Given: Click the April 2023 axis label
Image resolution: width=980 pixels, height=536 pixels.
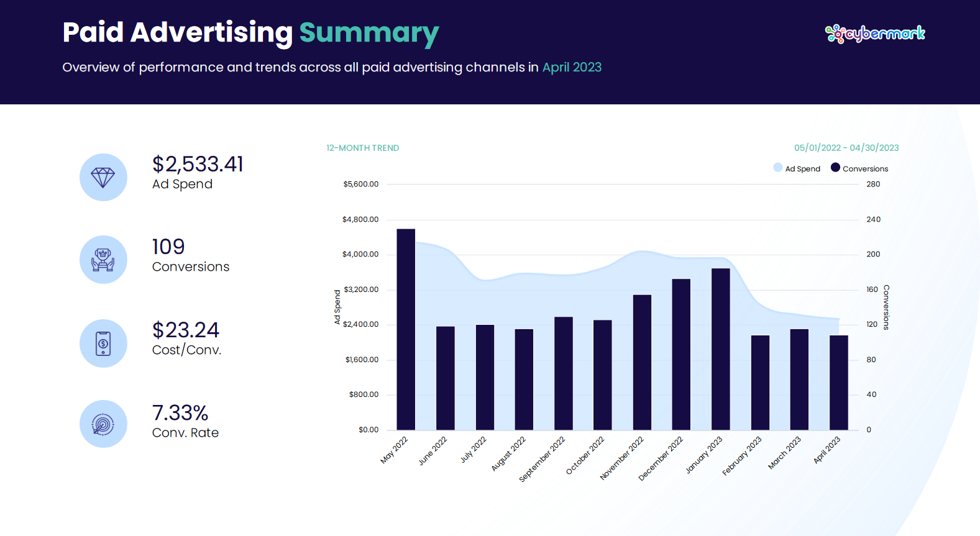Looking at the screenshot, I should 827,450.
